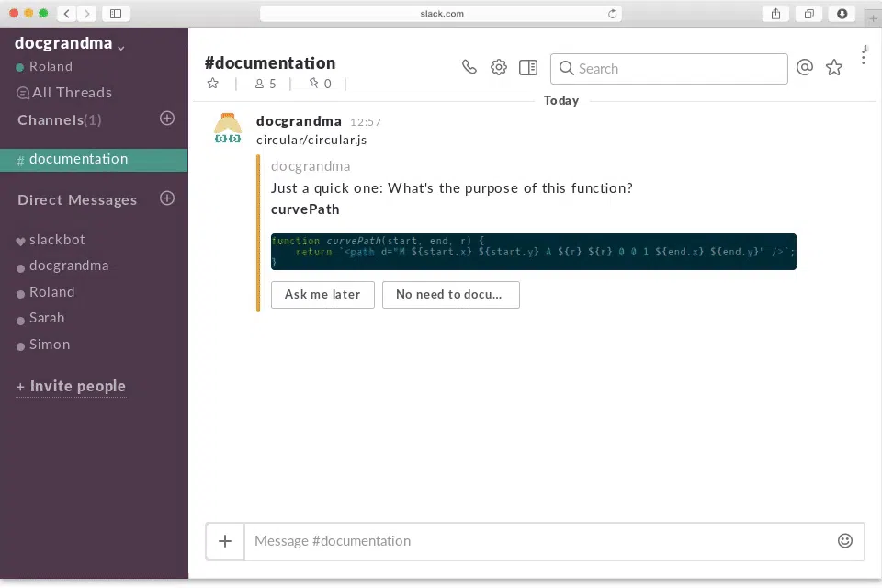Viewport: 882px width, 588px height.
Task: Click the circular/circular.js text
Action: [311, 140]
